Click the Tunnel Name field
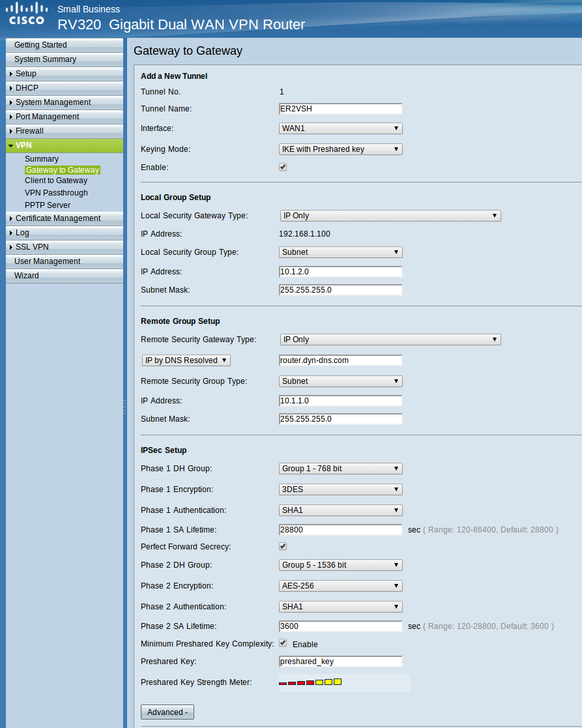The image size is (582, 728). point(341,109)
